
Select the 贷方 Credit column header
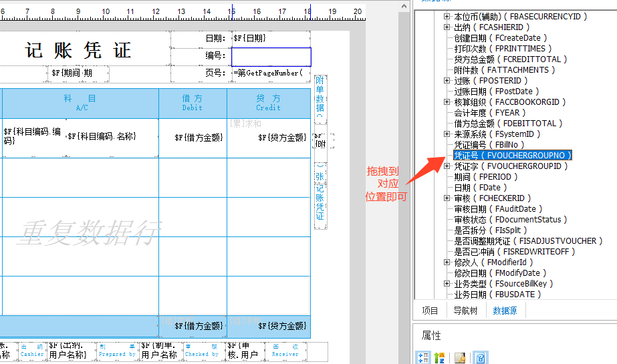pos(269,103)
